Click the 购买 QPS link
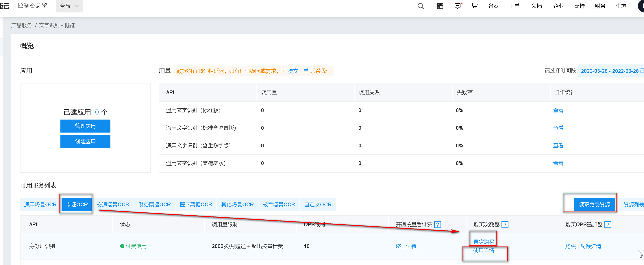The width and height of the screenshot is (644, 265). point(571,246)
